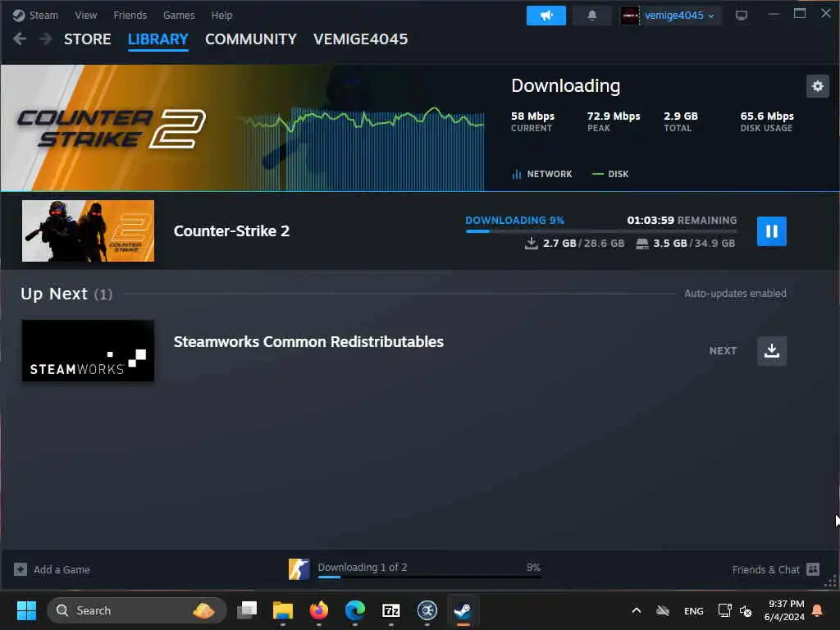Click the 2.9 GB TOTAL stat
This screenshot has height=630, width=840.
(680, 121)
